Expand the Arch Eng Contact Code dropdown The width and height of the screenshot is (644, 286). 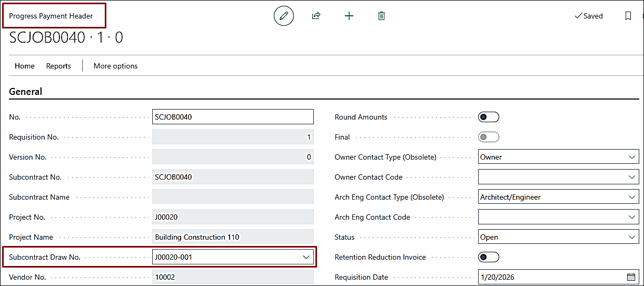coord(632,217)
